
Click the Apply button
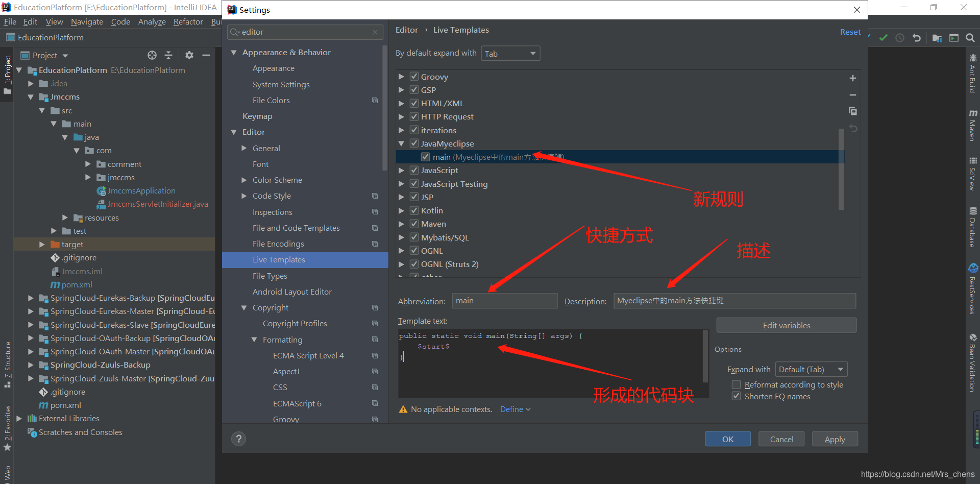(x=835, y=439)
